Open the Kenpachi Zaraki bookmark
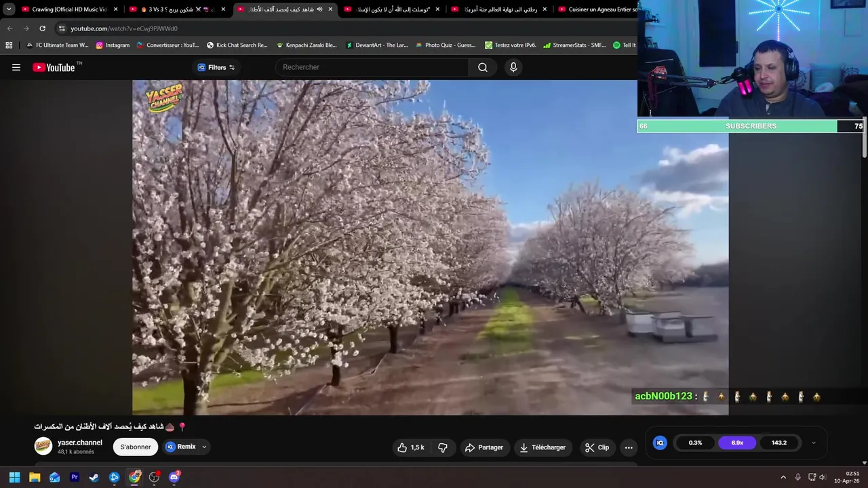This screenshot has height=488, width=868. coord(307,45)
